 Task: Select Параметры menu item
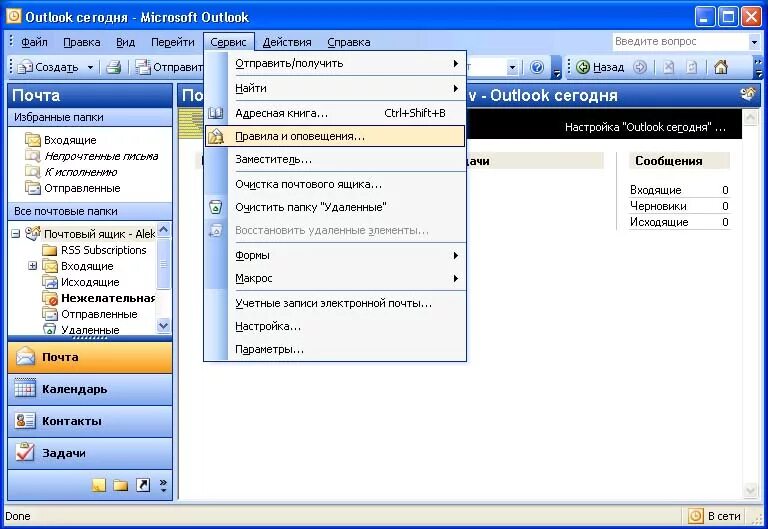click(335, 349)
